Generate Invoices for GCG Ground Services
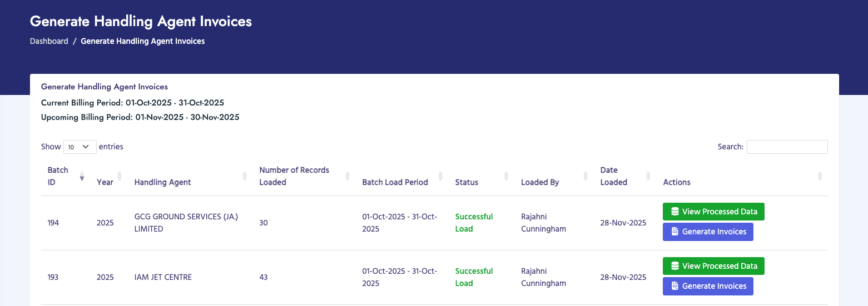This screenshot has width=868, height=306. [x=708, y=232]
